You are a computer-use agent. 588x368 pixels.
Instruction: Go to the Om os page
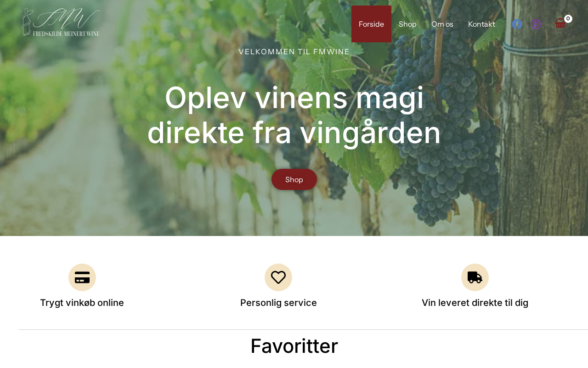(x=442, y=24)
